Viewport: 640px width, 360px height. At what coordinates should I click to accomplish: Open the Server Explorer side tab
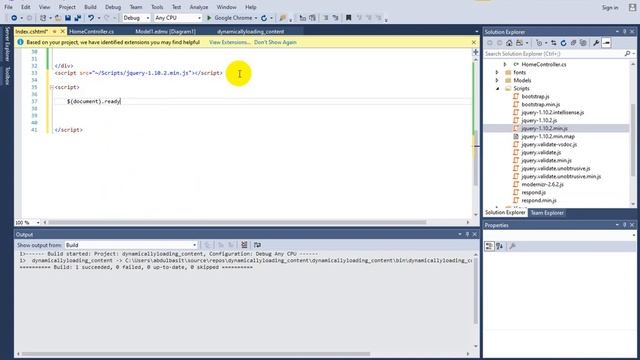(x=7, y=44)
